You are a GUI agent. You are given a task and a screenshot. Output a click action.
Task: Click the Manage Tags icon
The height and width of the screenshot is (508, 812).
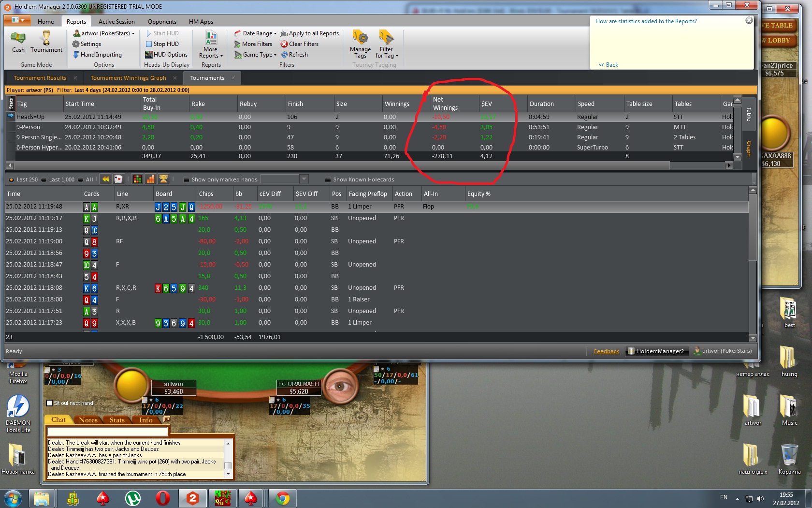coord(360,38)
